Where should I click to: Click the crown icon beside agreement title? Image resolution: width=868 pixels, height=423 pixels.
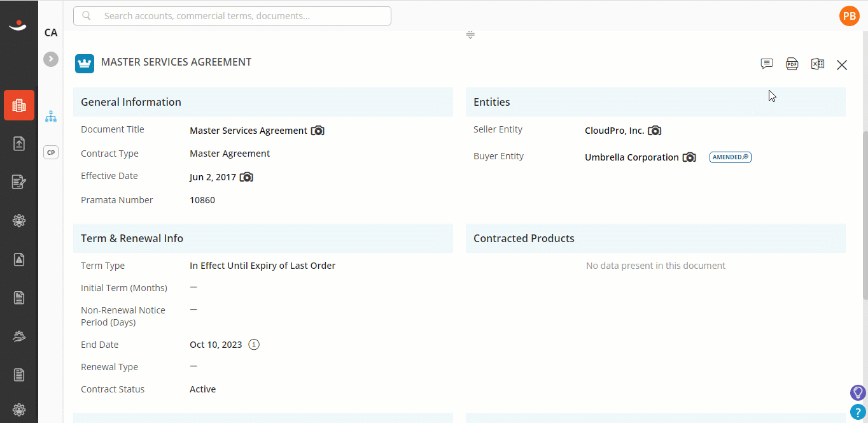(85, 64)
